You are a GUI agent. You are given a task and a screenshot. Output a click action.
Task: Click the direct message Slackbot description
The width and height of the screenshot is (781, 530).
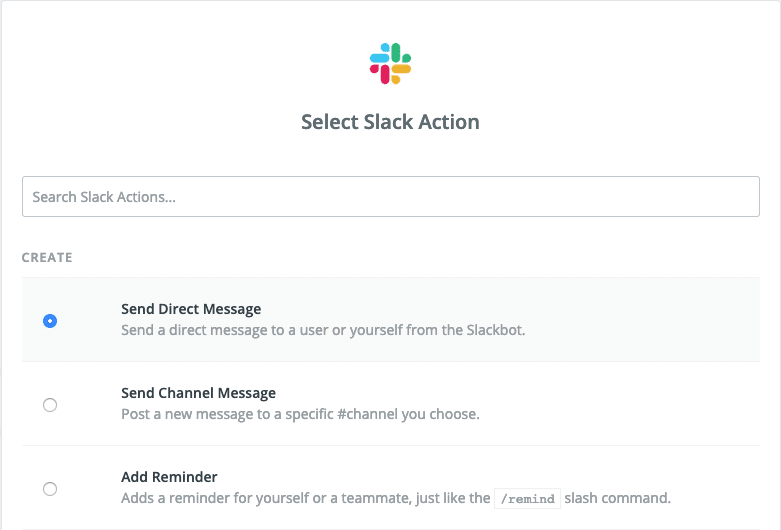[x=322, y=329]
